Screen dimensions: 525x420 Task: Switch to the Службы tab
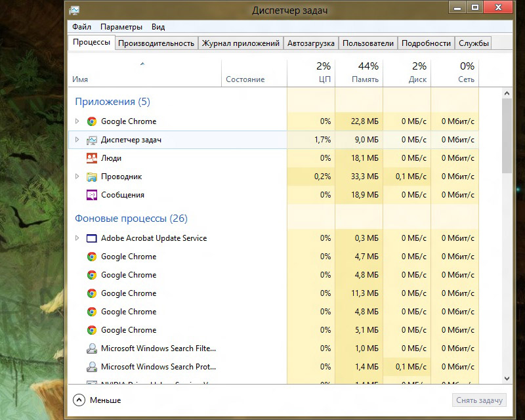473,43
